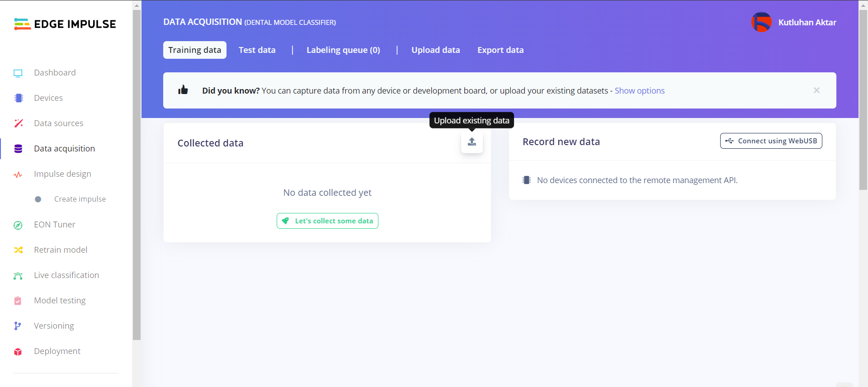Screen dimensions: 868x387
Task: Click the Data Acquisition page title
Action: (203, 22)
